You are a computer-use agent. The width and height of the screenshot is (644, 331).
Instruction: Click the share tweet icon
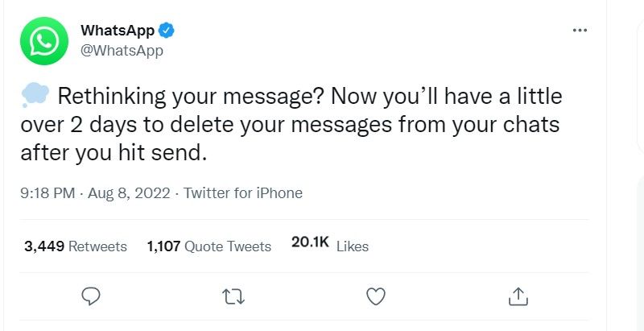click(517, 296)
